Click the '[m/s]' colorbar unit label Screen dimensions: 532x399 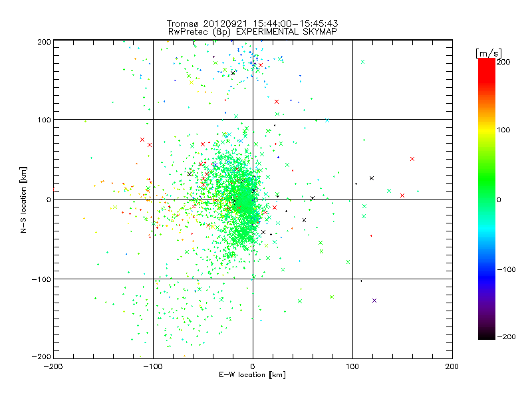point(488,53)
